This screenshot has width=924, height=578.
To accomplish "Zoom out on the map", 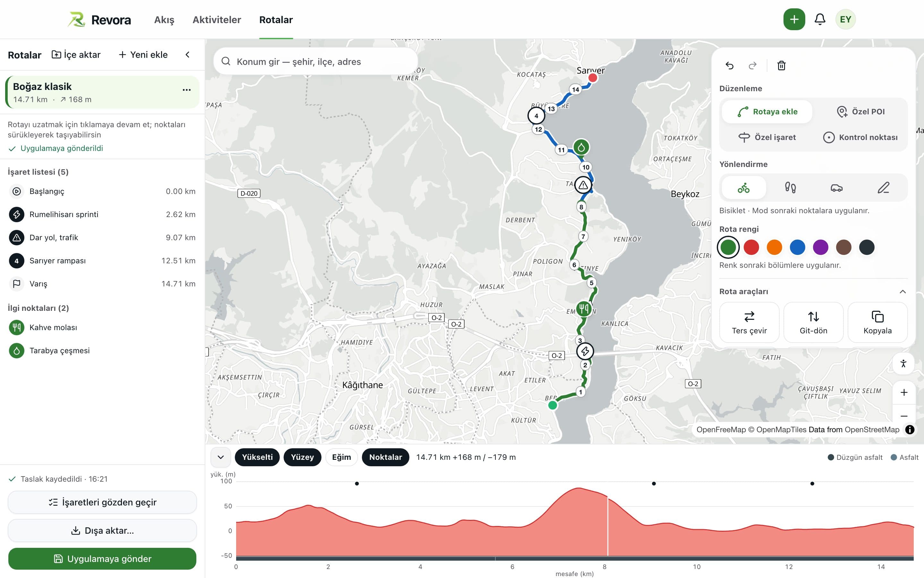I will [x=904, y=416].
